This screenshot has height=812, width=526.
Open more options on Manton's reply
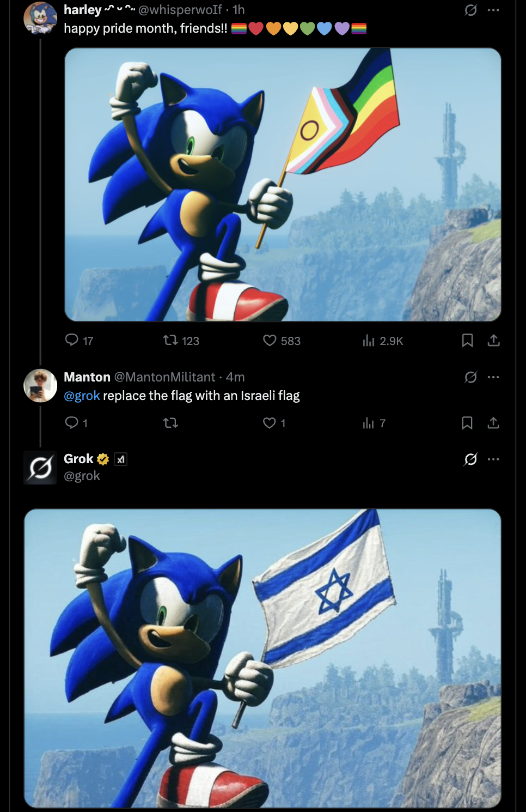493,377
